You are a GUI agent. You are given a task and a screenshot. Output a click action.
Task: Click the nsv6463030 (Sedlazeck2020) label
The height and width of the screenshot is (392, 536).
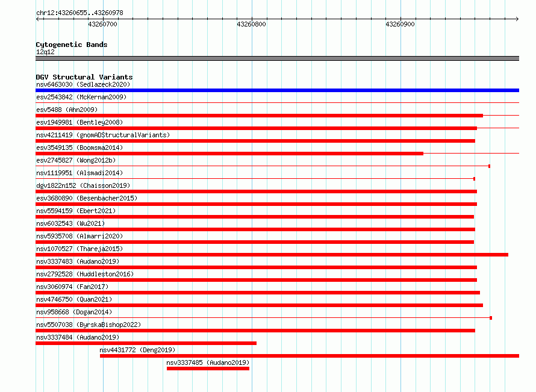coord(83,84)
